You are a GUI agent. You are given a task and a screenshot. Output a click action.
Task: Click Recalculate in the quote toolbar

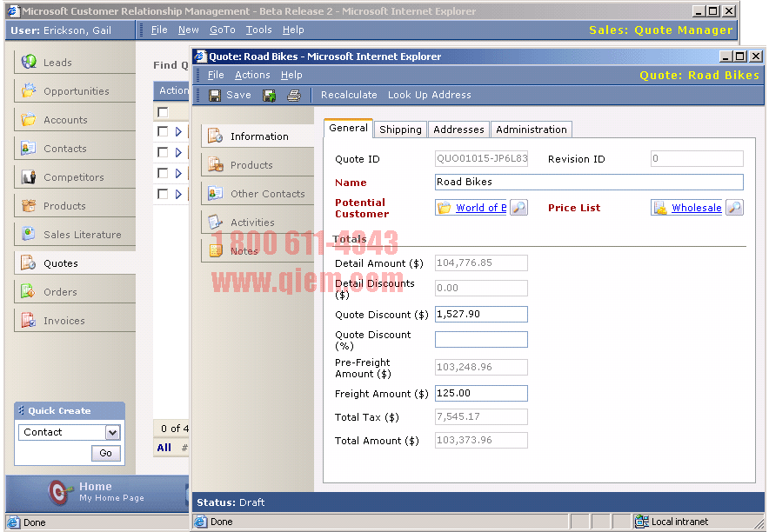point(349,95)
